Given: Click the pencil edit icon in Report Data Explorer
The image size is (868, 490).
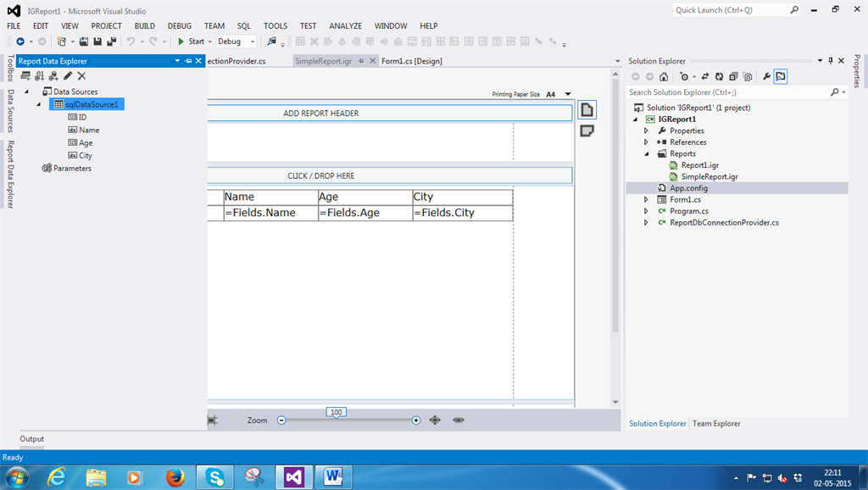Looking at the screenshot, I should [68, 76].
